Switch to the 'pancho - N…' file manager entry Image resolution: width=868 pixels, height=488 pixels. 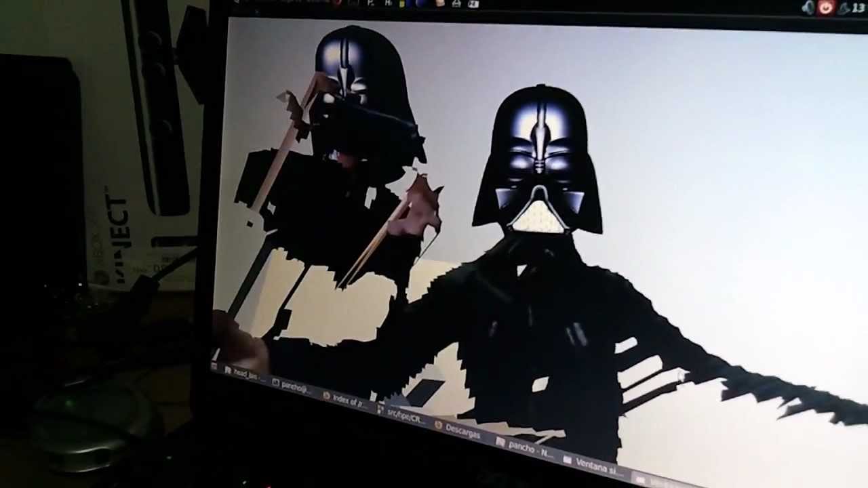tap(524, 447)
